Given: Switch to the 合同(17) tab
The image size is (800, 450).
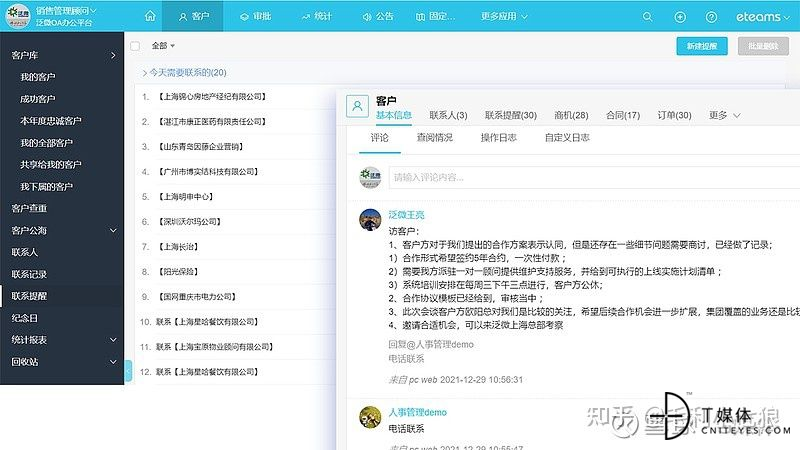Looking at the screenshot, I should tap(622, 115).
